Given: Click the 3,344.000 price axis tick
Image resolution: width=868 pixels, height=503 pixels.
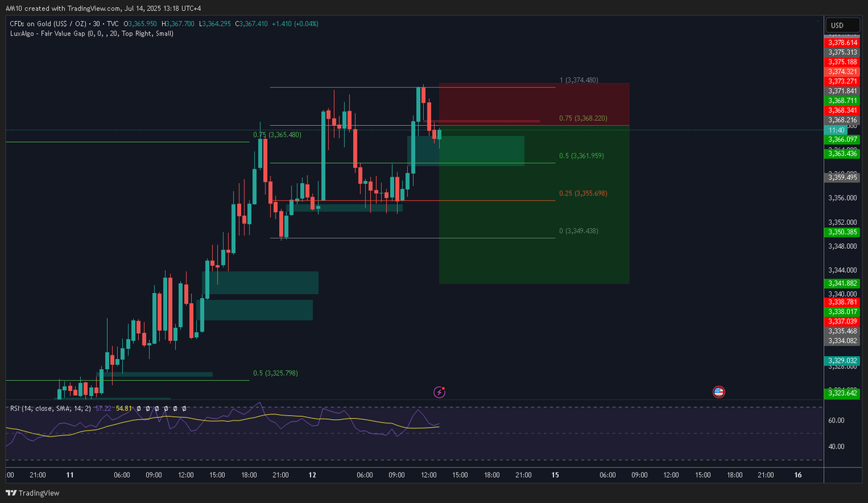Looking at the screenshot, I should tap(843, 270).
